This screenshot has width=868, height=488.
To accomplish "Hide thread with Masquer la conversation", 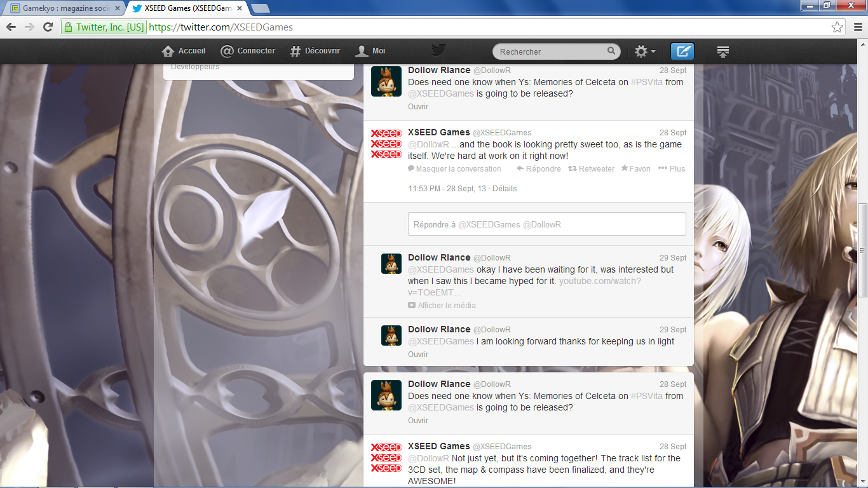I will tap(454, 169).
